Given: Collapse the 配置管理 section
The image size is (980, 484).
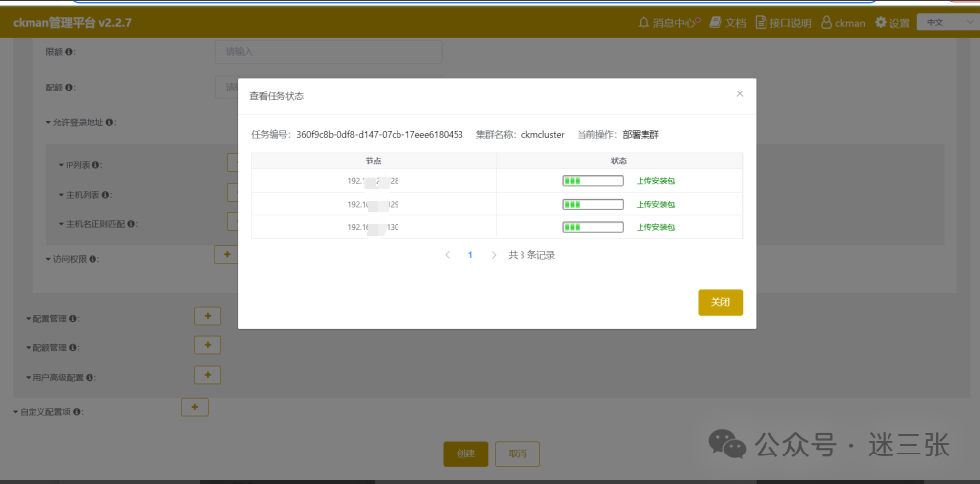Looking at the screenshot, I should pos(29,319).
